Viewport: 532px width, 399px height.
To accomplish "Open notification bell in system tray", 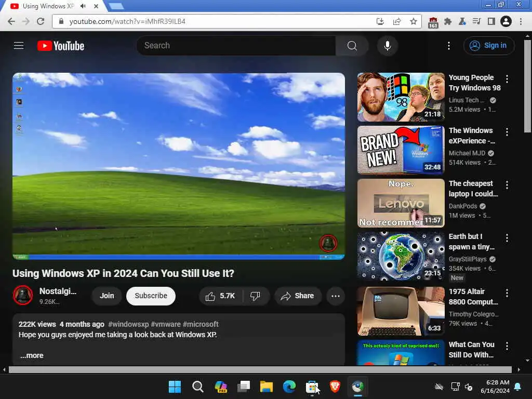I will (x=518, y=387).
